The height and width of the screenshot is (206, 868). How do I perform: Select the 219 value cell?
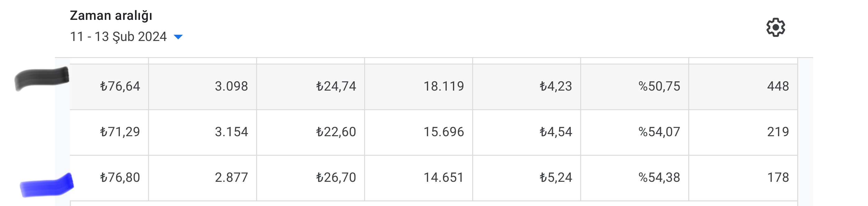tap(743, 132)
